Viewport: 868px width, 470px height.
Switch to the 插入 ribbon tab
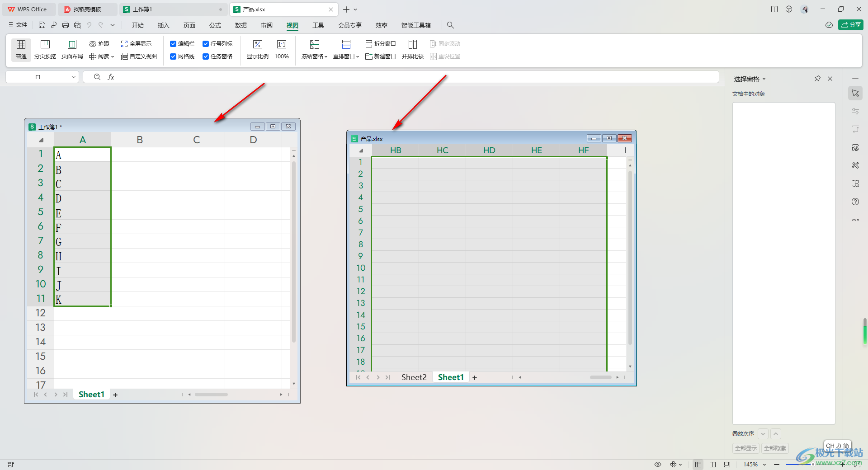(163, 25)
